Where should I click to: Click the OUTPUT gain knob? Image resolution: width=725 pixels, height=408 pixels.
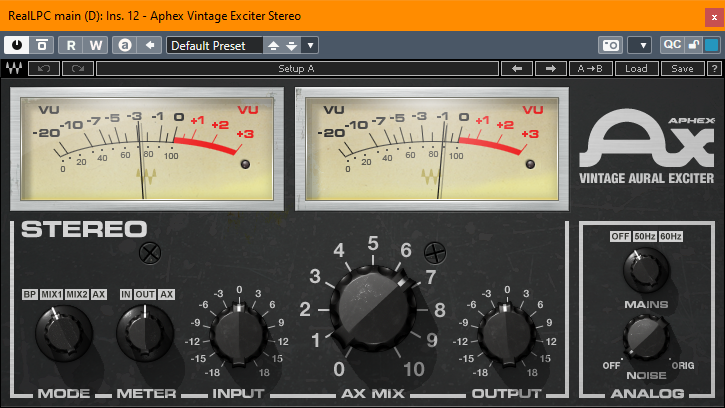point(507,335)
